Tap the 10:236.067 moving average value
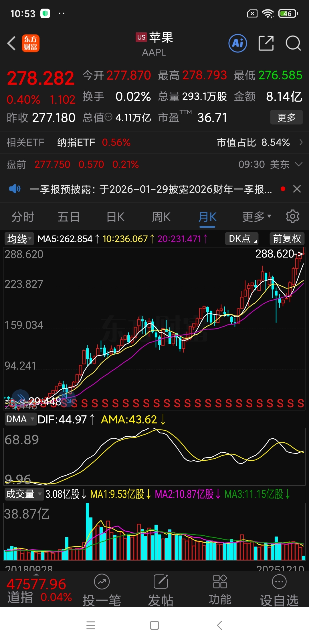 [125, 239]
